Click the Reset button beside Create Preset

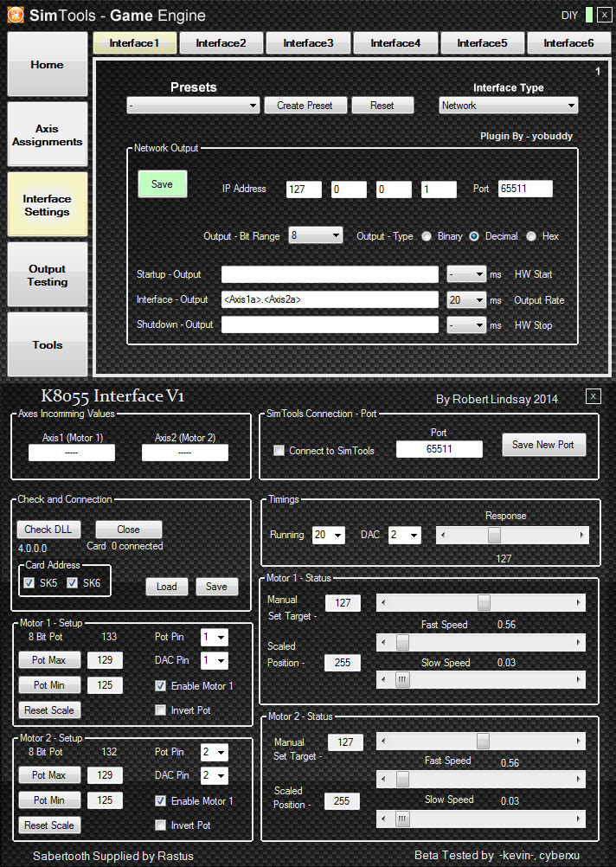[x=382, y=105]
